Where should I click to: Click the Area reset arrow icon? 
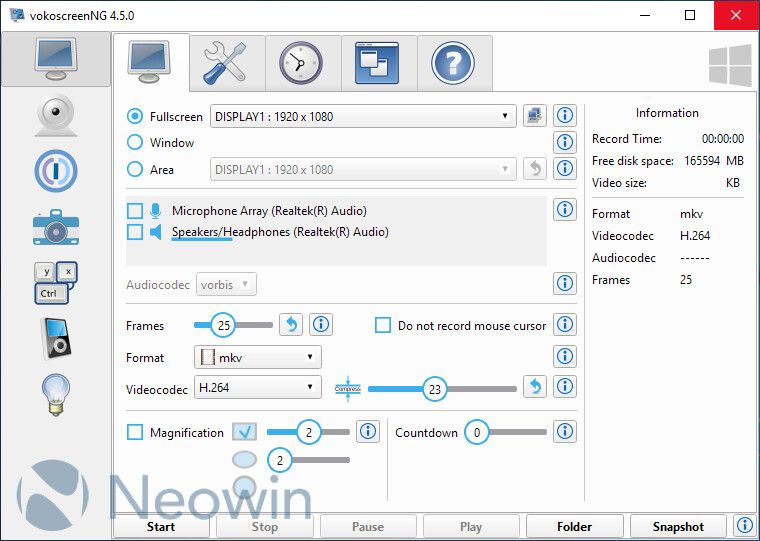click(x=535, y=169)
